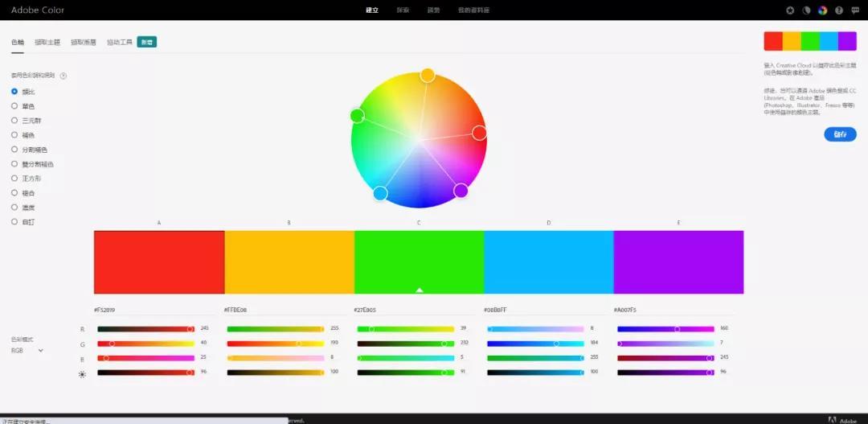Open the 我的資料庫 (My Library) menu item

coord(473,10)
